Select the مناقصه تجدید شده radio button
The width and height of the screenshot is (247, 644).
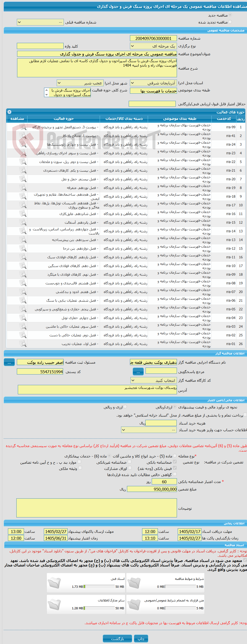pos(230,22)
